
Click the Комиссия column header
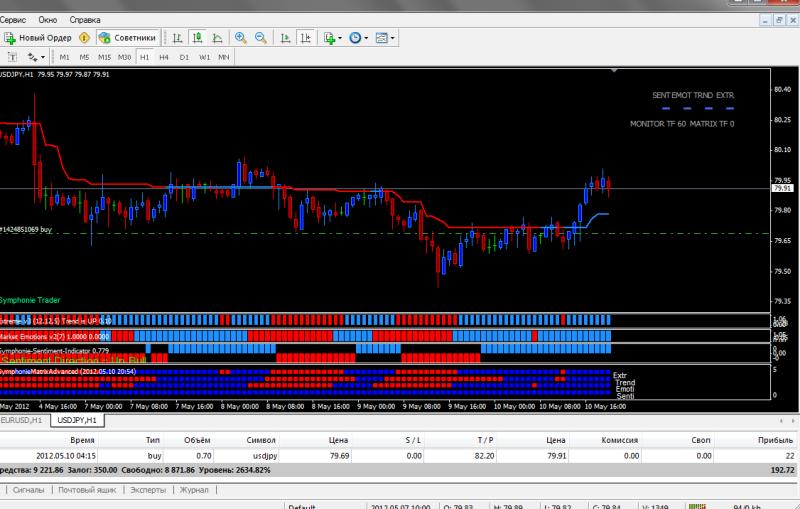point(619,440)
